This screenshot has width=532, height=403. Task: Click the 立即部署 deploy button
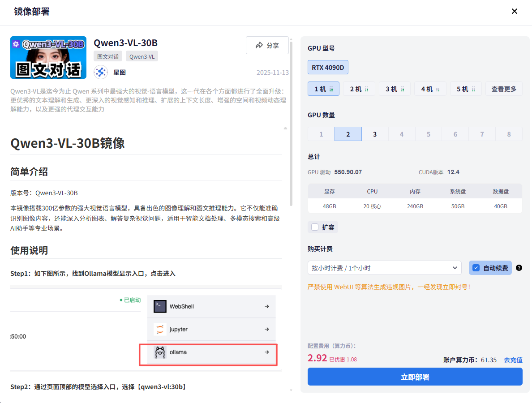coord(415,377)
